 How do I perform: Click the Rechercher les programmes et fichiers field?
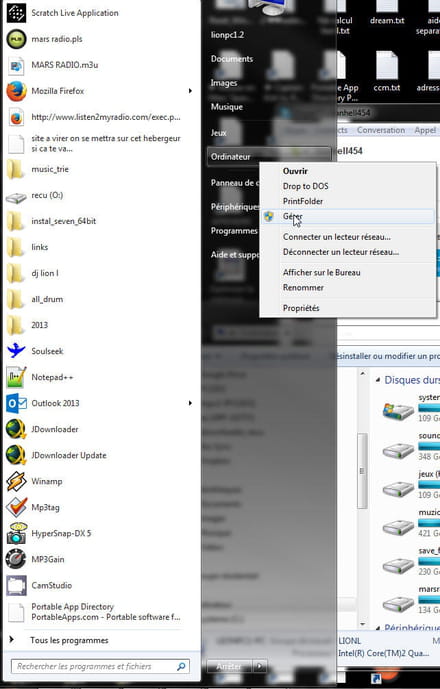pos(100,666)
